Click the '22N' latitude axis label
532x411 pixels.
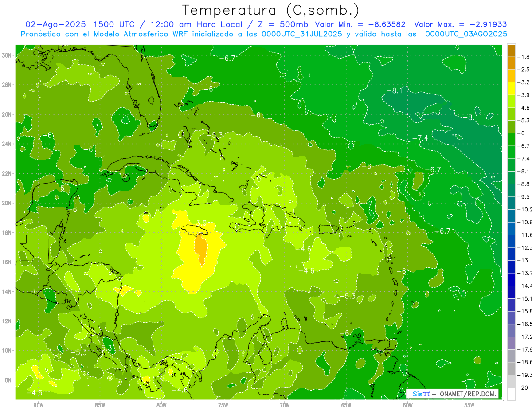(6, 173)
